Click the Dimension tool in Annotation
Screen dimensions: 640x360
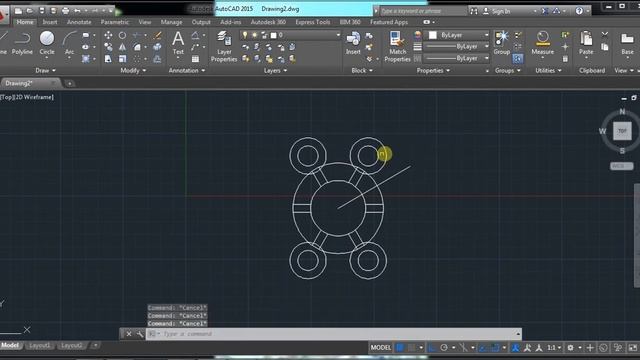pyautogui.click(x=196, y=36)
